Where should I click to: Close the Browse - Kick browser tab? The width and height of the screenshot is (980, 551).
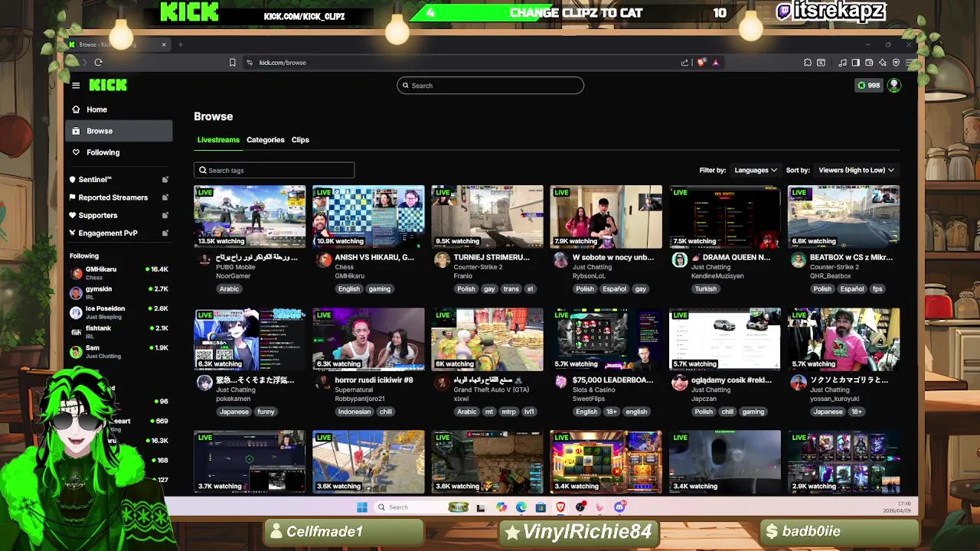[x=164, y=44]
